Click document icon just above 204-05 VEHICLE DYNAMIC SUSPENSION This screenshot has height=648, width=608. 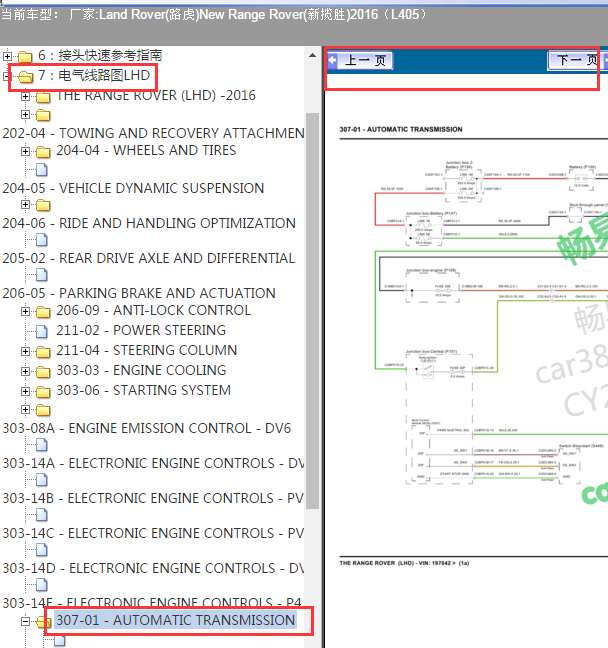coord(42,169)
